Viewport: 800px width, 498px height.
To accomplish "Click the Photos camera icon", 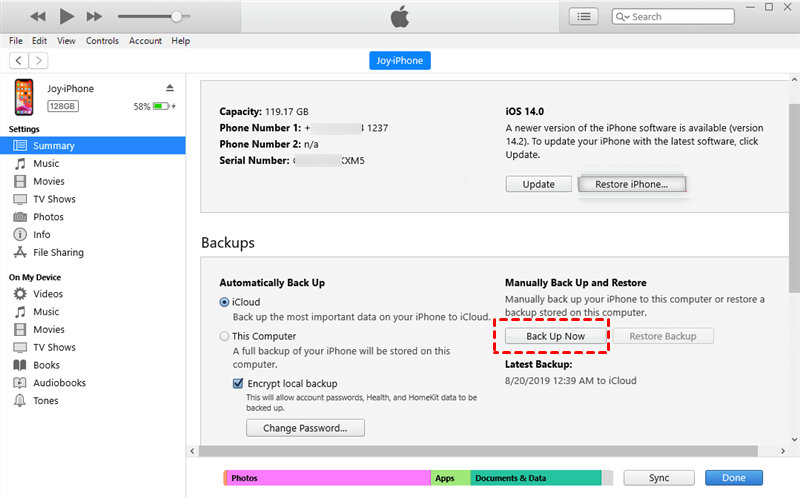I will pyautogui.click(x=20, y=217).
